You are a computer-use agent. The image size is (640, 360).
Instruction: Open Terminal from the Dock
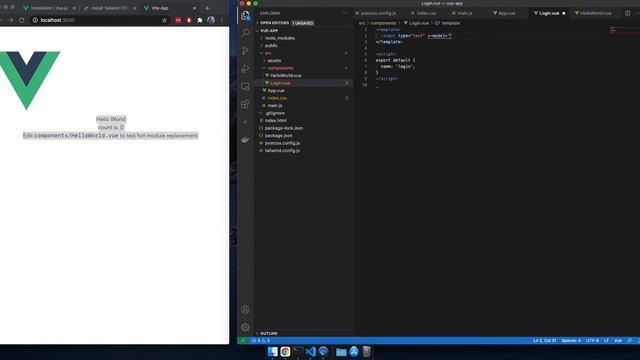(x=298, y=351)
